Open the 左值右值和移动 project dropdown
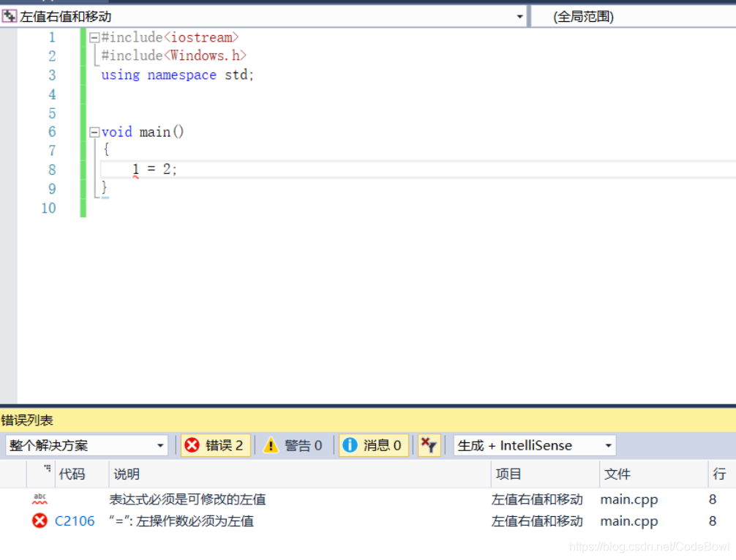 (x=519, y=16)
